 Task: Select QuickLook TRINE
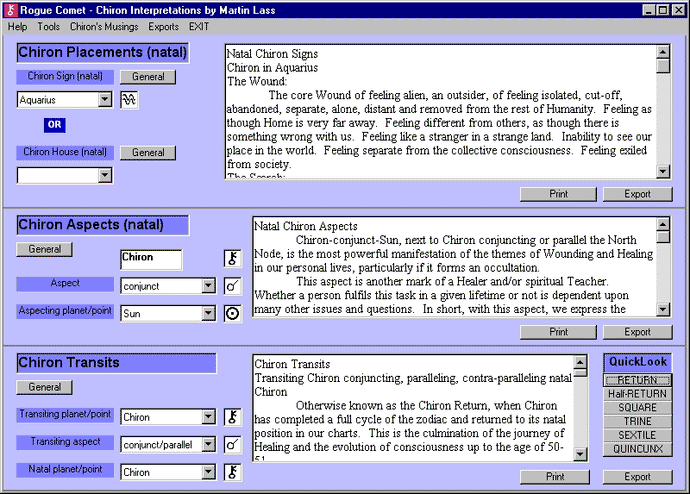637,421
